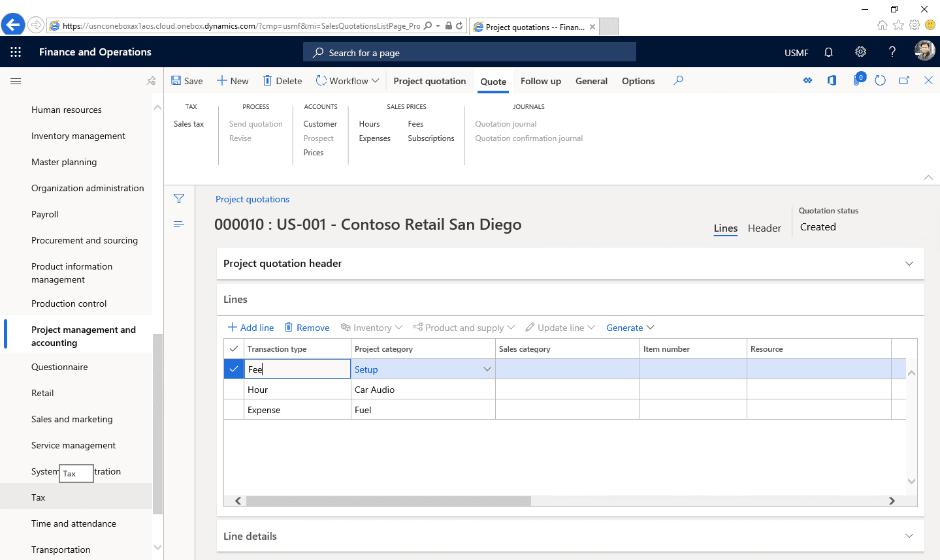Close the project quotation form
The width and height of the screenshot is (940, 560).
[928, 81]
